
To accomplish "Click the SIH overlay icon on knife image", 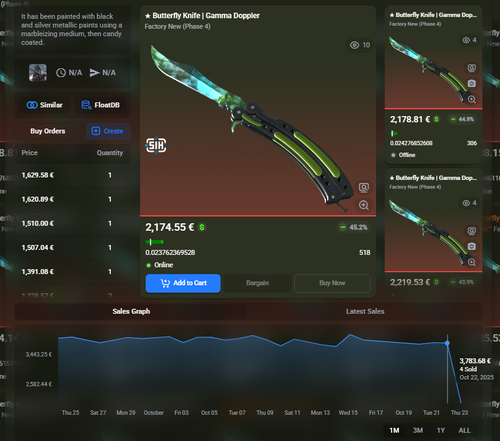I will click(x=156, y=145).
